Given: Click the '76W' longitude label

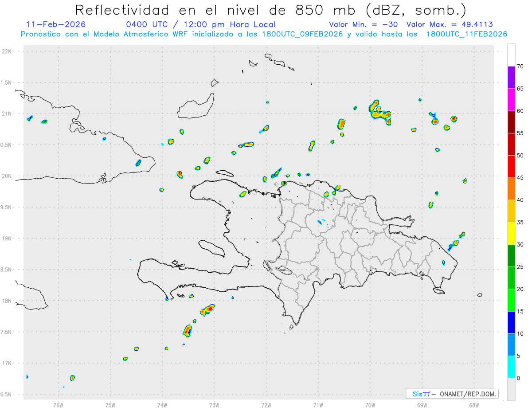Looking at the screenshot, I should point(58,405).
